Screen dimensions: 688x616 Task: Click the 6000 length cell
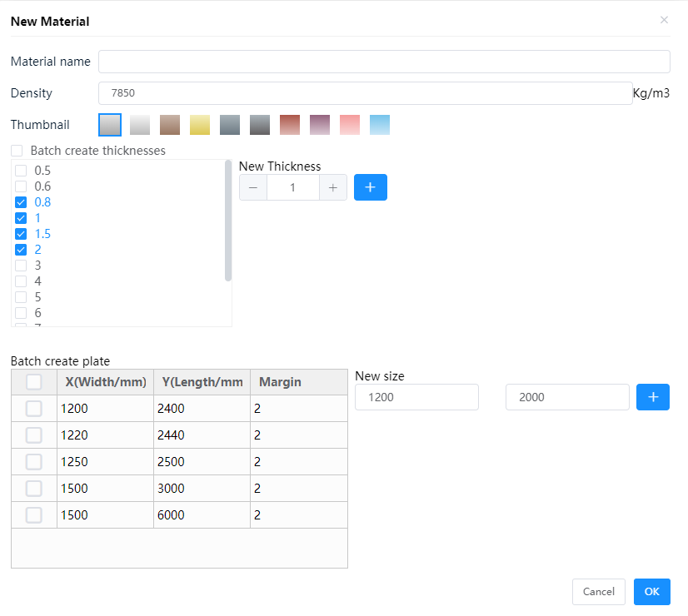(x=202, y=515)
